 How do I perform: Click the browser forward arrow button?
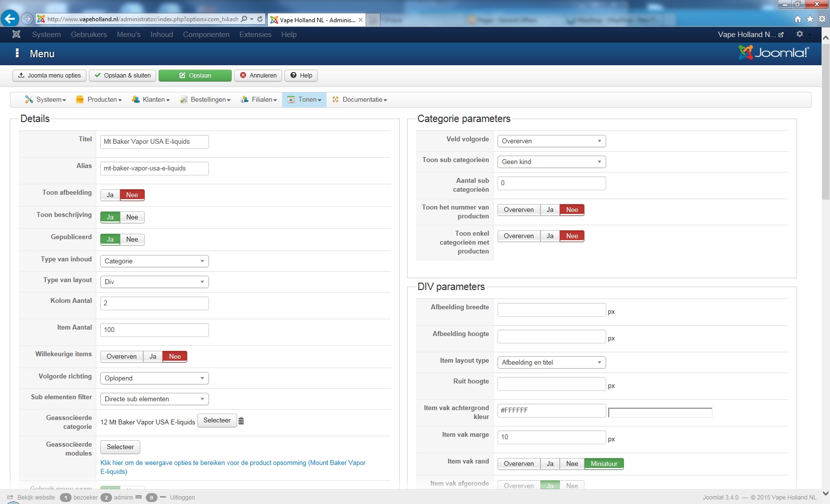tap(27, 19)
